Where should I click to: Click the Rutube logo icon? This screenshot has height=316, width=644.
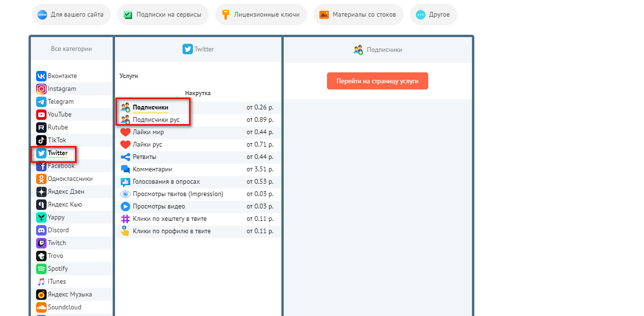41,128
